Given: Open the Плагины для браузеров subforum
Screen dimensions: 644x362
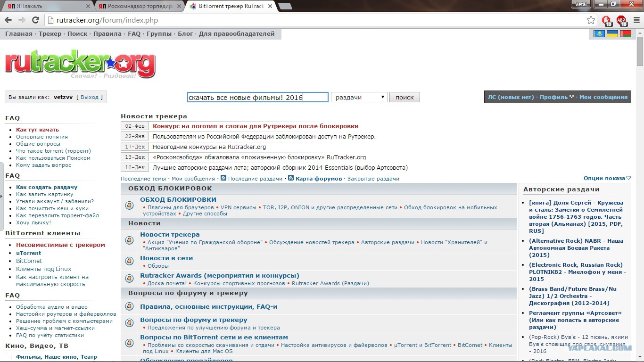Looking at the screenshot, I should (x=181, y=207).
